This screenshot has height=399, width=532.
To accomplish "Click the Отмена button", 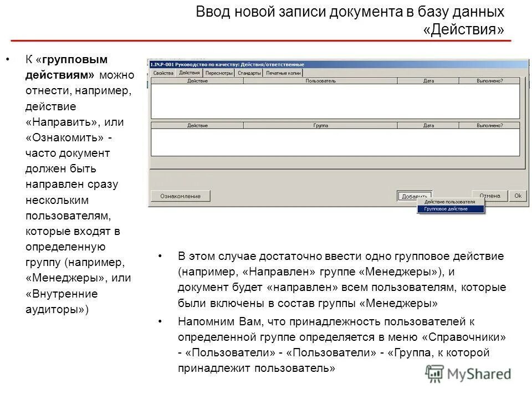I will (x=489, y=196).
